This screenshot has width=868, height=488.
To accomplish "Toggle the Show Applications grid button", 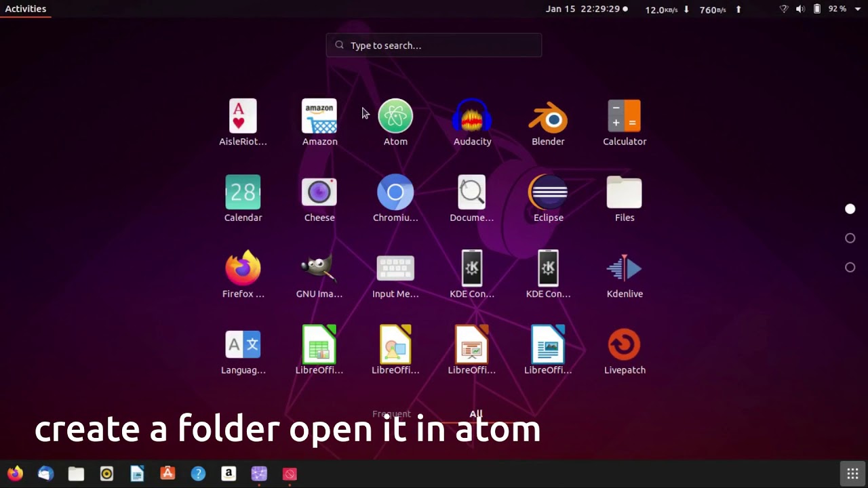I will coord(852,474).
